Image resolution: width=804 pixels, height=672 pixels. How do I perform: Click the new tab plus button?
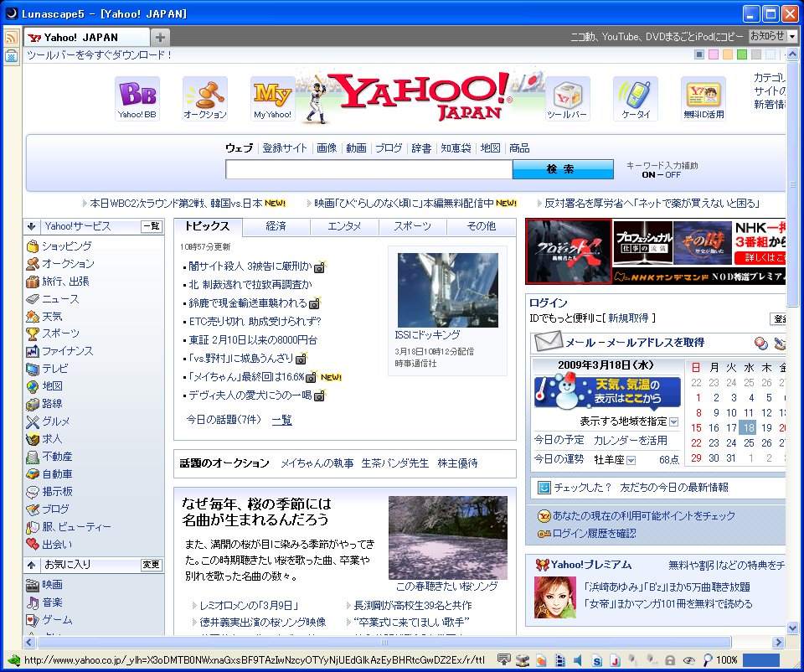(x=160, y=38)
